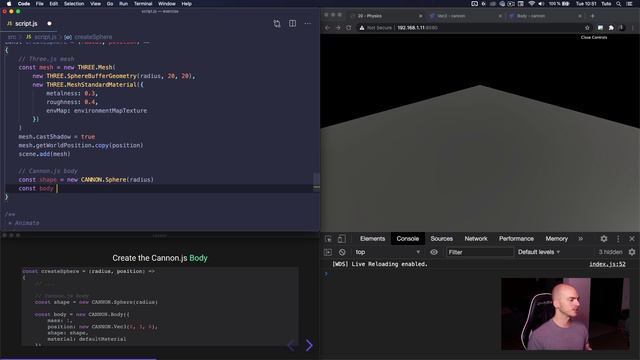Reload the browser page
Image resolution: width=640 pixels, height=360 pixels.
[x=349, y=28]
